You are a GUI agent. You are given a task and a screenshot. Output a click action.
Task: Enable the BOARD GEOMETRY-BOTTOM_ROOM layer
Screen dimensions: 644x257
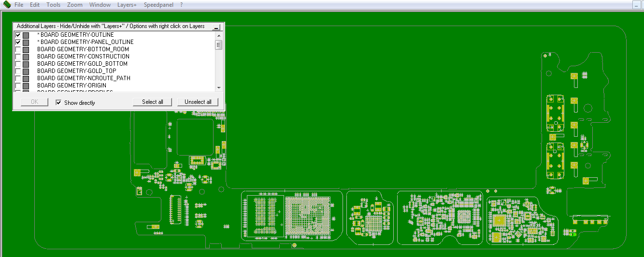click(x=18, y=49)
